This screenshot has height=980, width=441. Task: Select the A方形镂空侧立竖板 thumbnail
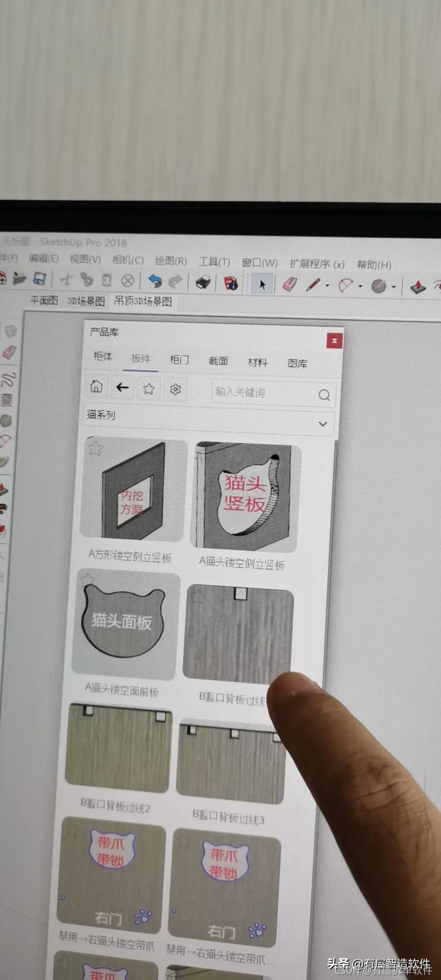[134, 489]
